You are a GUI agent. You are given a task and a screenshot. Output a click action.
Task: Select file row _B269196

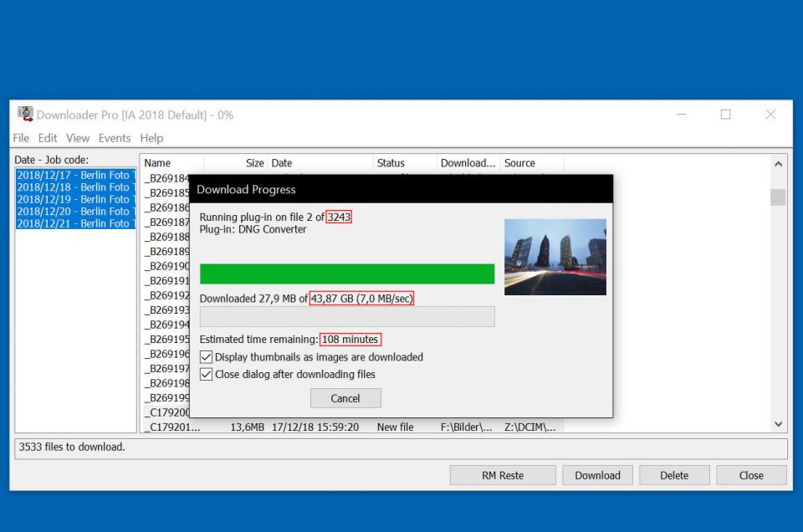pyautogui.click(x=167, y=354)
